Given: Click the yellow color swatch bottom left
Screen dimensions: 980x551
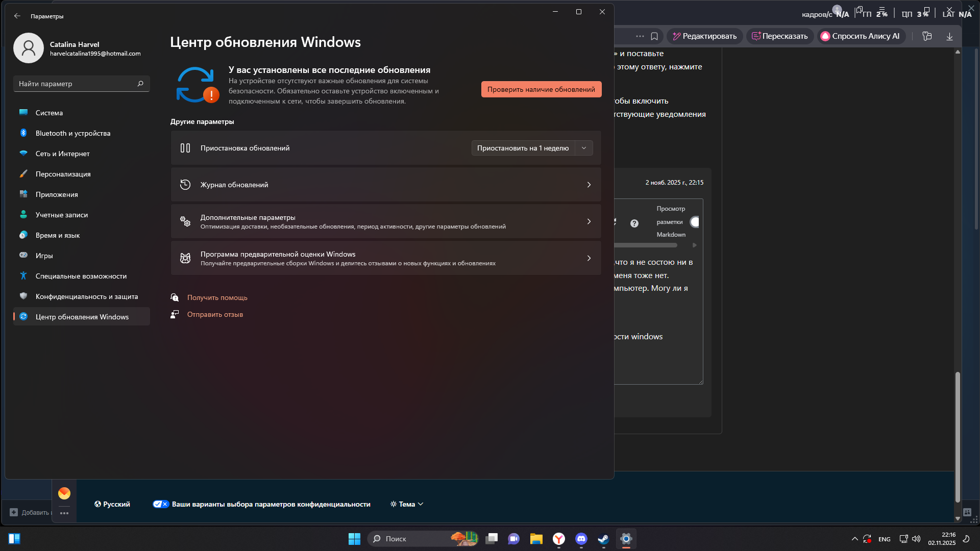Looking at the screenshot, I should coord(64,493).
